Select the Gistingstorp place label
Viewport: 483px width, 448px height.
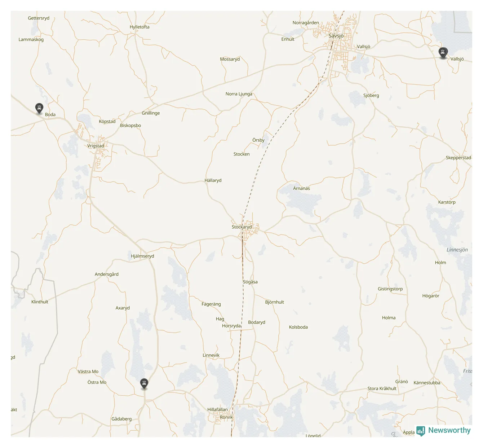tap(390, 289)
